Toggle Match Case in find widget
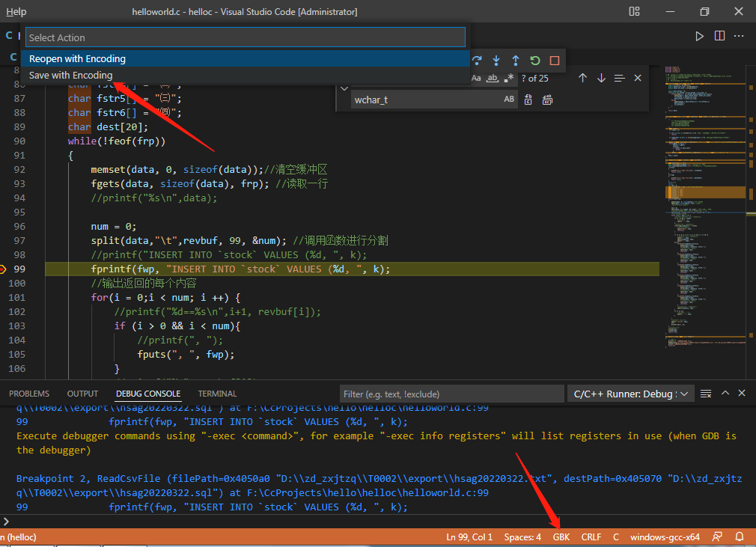Screen dimensions: 756x547 pyautogui.click(x=476, y=78)
